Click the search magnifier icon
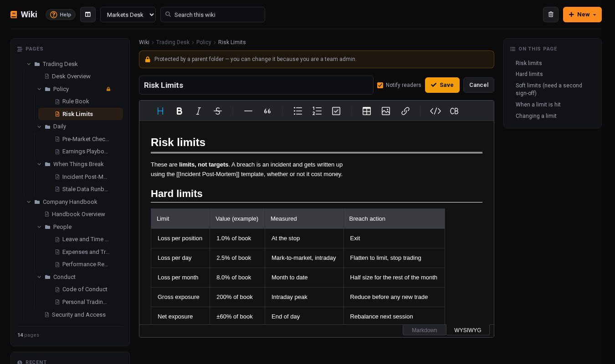 [x=168, y=15]
